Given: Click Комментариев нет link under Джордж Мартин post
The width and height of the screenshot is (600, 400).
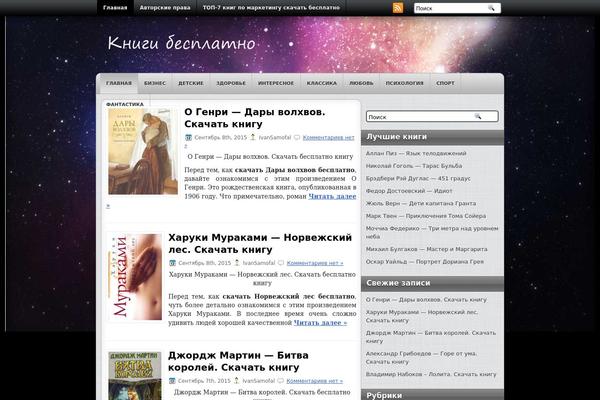Looking at the screenshot, I should tap(315, 381).
